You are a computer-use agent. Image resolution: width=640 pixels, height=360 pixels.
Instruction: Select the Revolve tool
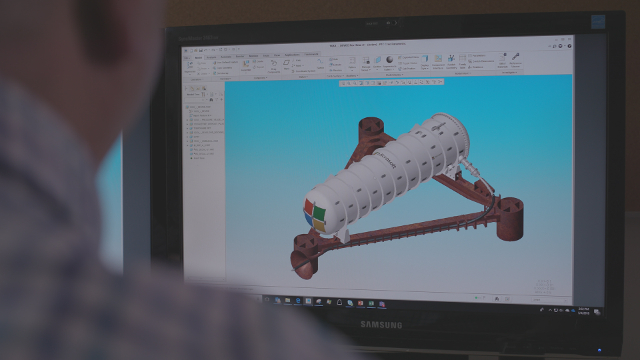[336, 70]
